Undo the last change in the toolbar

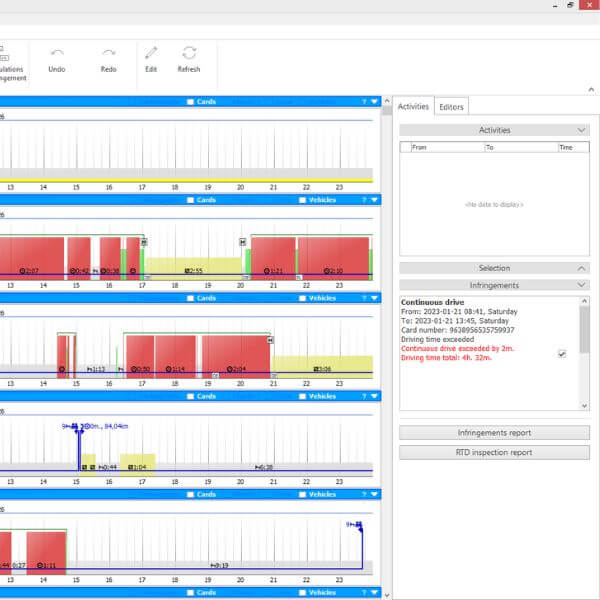pos(57,60)
